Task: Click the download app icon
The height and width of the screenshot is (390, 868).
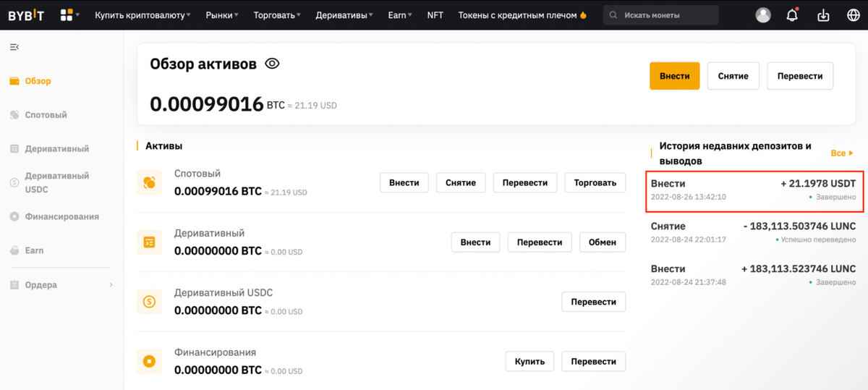Action: point(823,14)
